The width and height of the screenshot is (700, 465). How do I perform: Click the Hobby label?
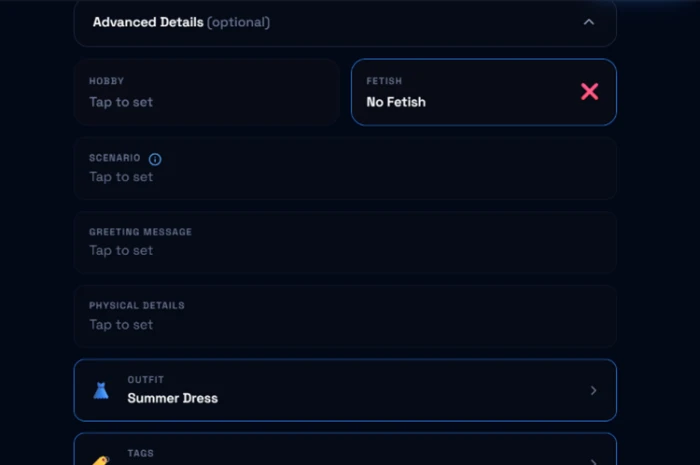(x=106, y=81)
